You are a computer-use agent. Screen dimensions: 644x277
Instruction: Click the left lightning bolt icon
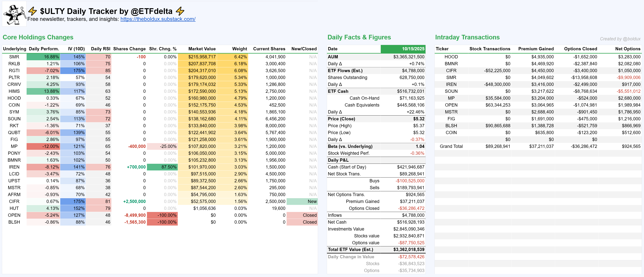tap(33, 11)
